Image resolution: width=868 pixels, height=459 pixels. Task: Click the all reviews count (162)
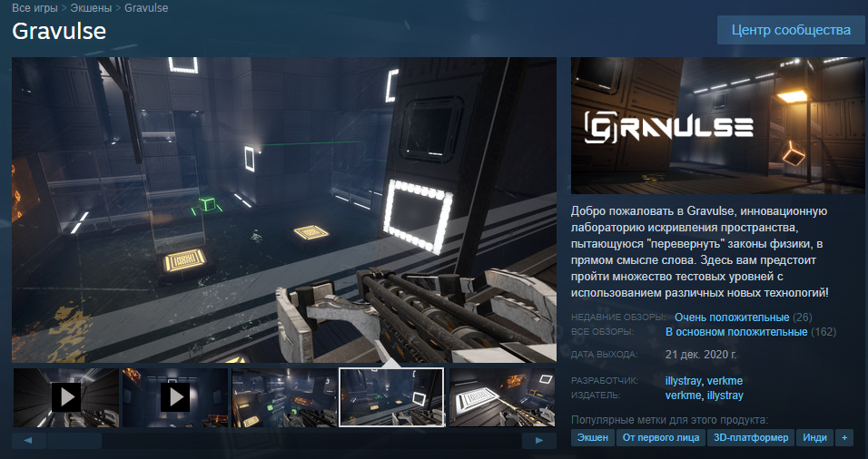point(824,332)
